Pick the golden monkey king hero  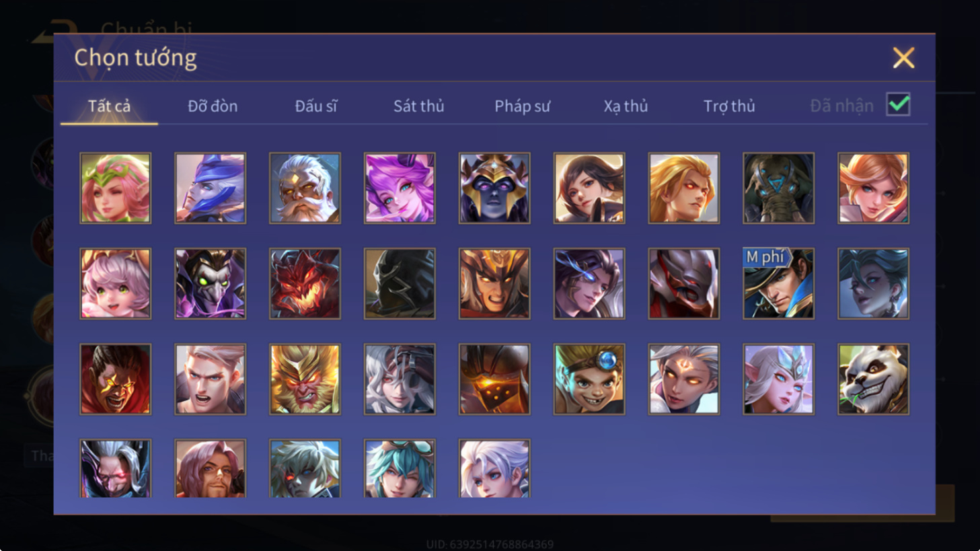pyautogui.click(x=305, y=379)
